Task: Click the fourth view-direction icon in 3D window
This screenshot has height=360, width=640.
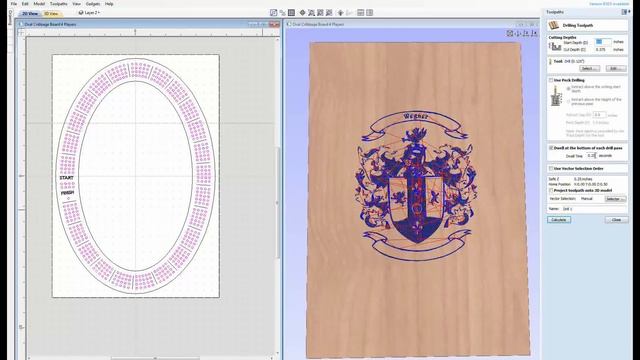Action: click(534, 33)
